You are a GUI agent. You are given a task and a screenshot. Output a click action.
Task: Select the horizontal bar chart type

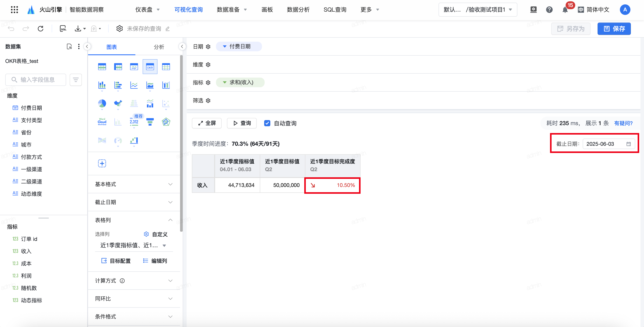118,85
